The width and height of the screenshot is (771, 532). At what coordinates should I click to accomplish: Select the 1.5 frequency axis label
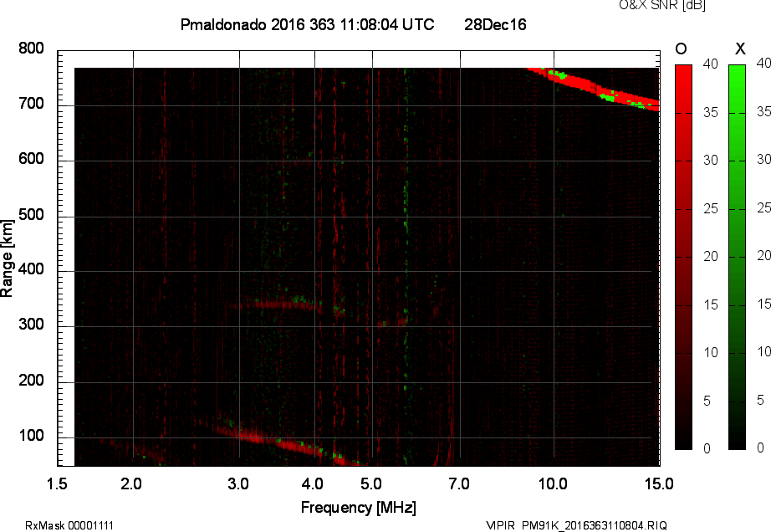[57, 483]
